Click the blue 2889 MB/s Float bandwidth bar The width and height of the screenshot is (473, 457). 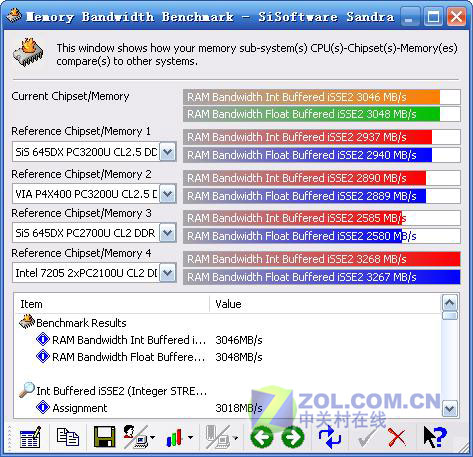(322, 196)
